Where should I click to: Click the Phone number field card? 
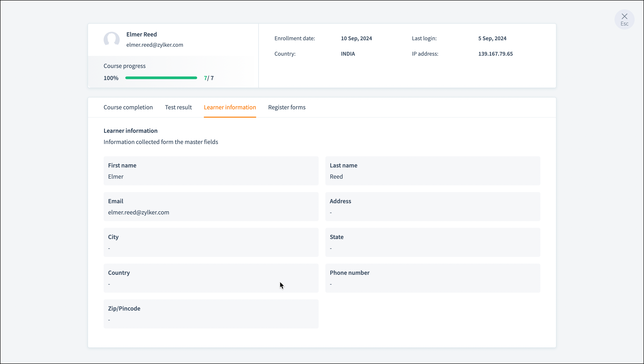433,278
